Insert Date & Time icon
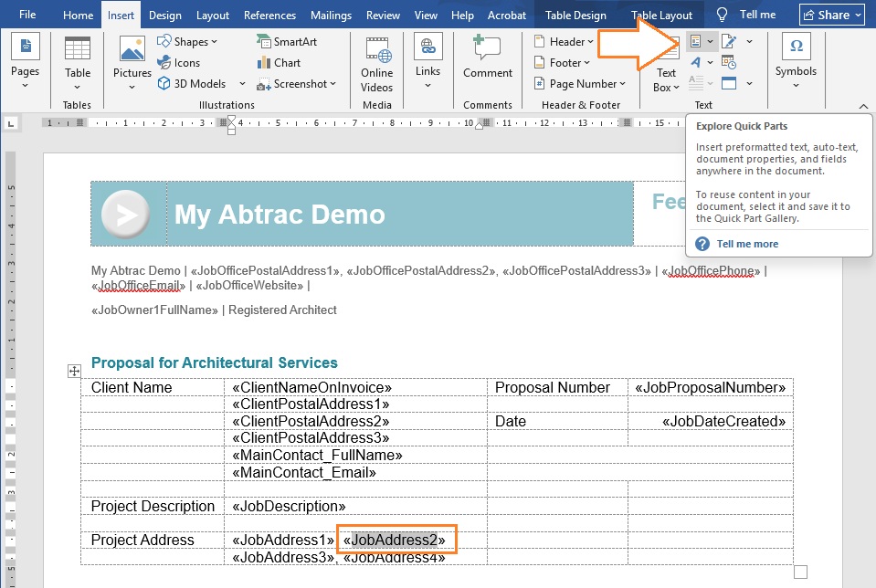The image size is (876, 588). point(728,63)
